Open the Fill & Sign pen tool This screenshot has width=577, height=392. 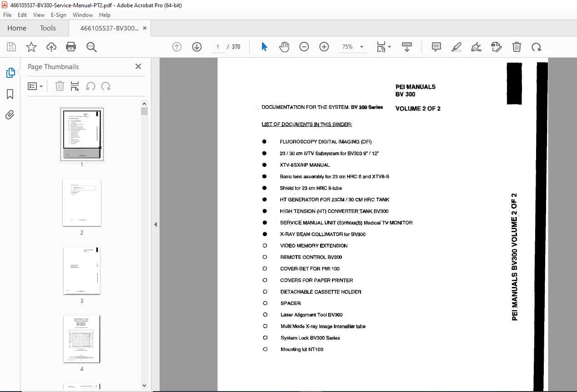(x=477, y=47)
